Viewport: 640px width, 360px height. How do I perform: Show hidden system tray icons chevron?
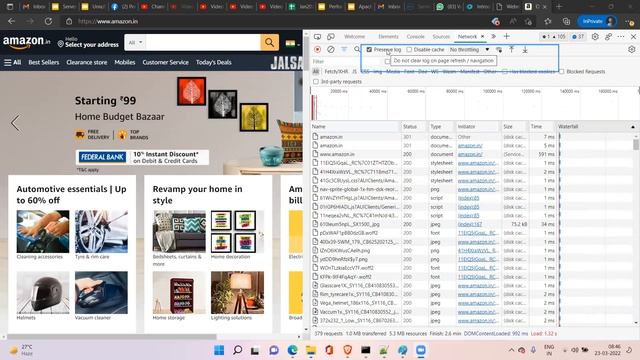click(511, 350)
